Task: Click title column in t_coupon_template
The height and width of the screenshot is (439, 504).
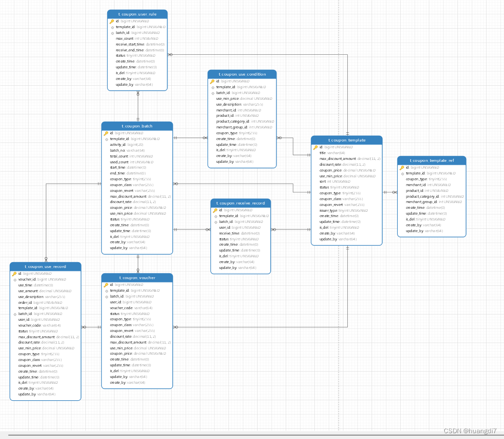Action: coord(332,153)
